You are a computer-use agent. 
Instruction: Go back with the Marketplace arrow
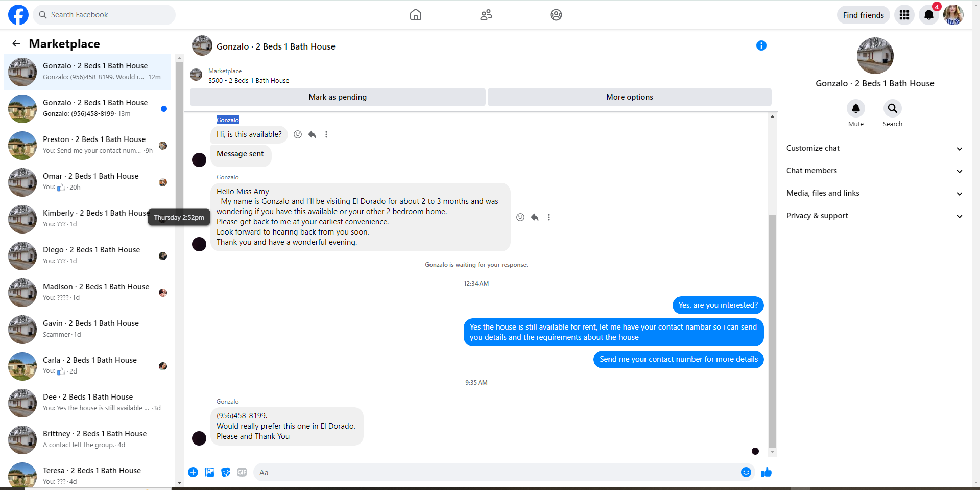[16, 44]
